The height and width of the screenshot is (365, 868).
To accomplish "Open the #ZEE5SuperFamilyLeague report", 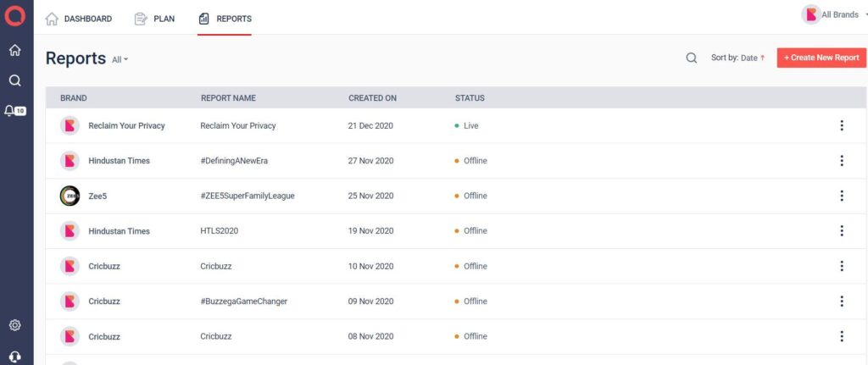I will [x=248, y=196].
